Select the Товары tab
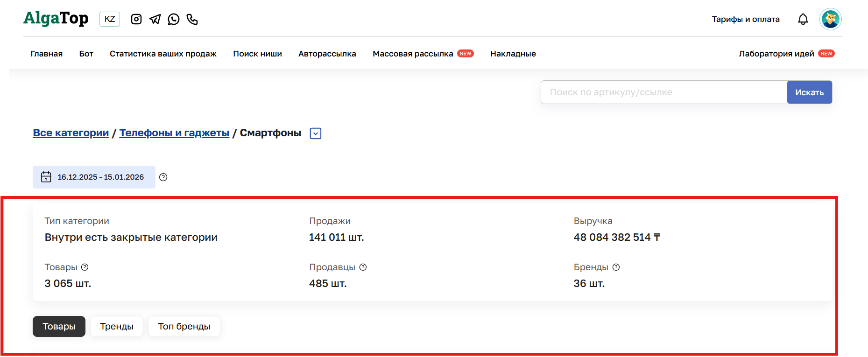 (x=59, y=327)
